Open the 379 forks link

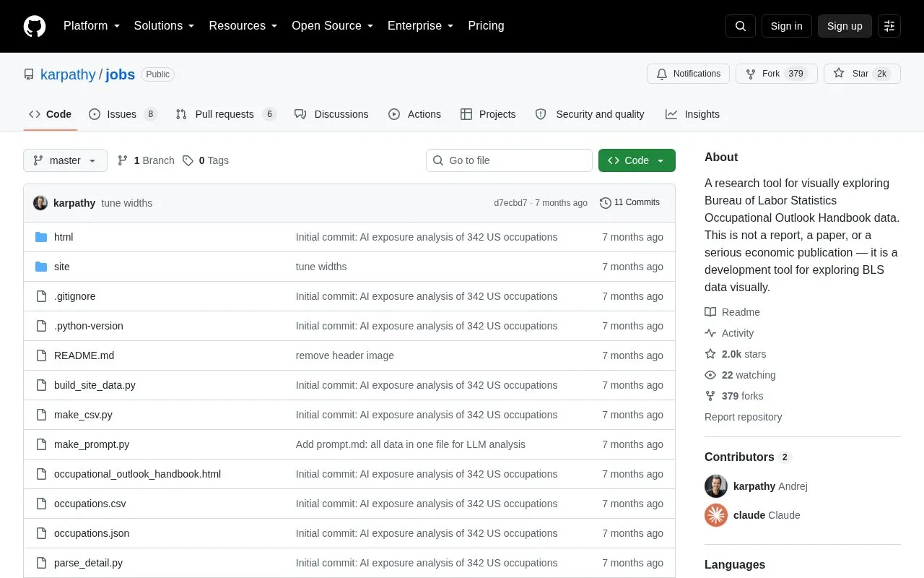(742, 396)
